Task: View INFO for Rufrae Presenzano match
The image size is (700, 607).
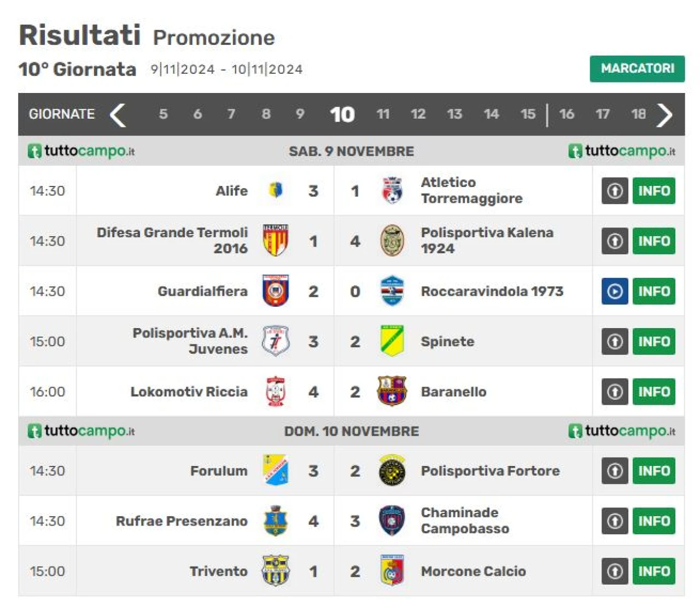Action: tap(654, 521)
